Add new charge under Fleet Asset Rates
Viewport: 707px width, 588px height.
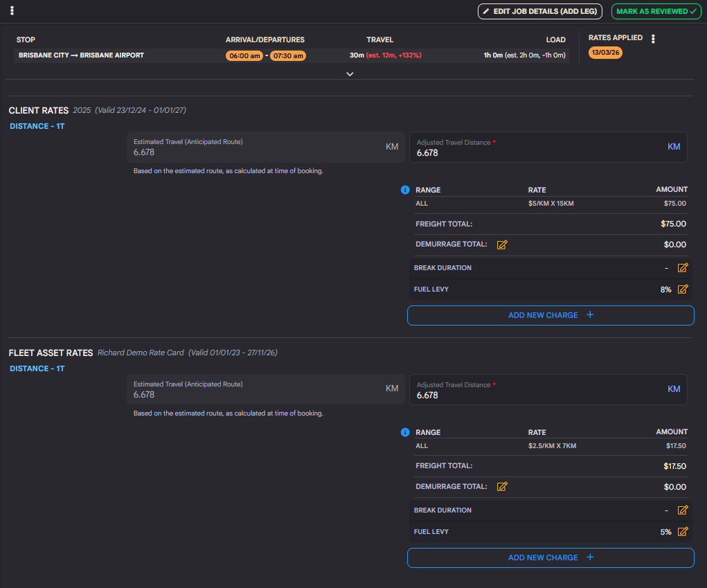click(x=551, y=558)
